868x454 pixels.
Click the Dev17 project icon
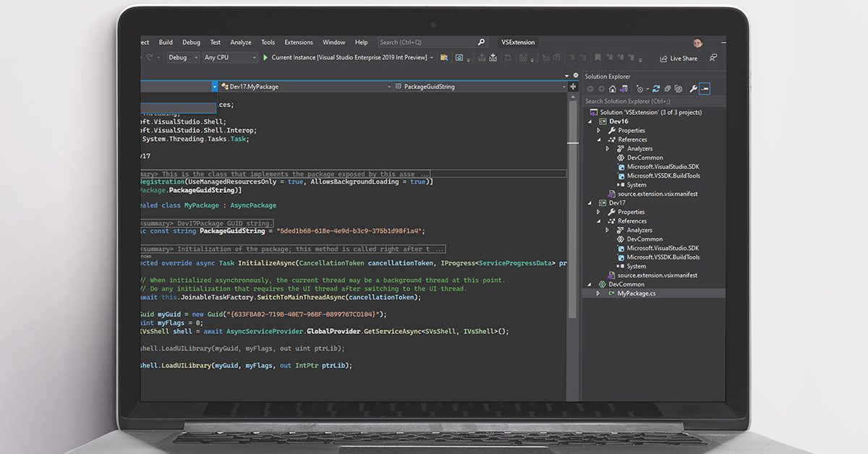(602, 203)
